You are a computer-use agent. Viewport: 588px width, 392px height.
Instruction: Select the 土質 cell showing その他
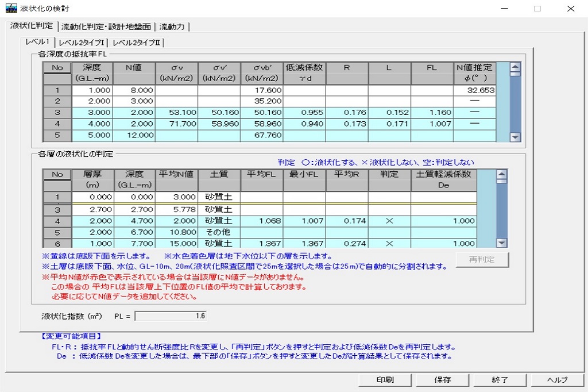(219, 232)
